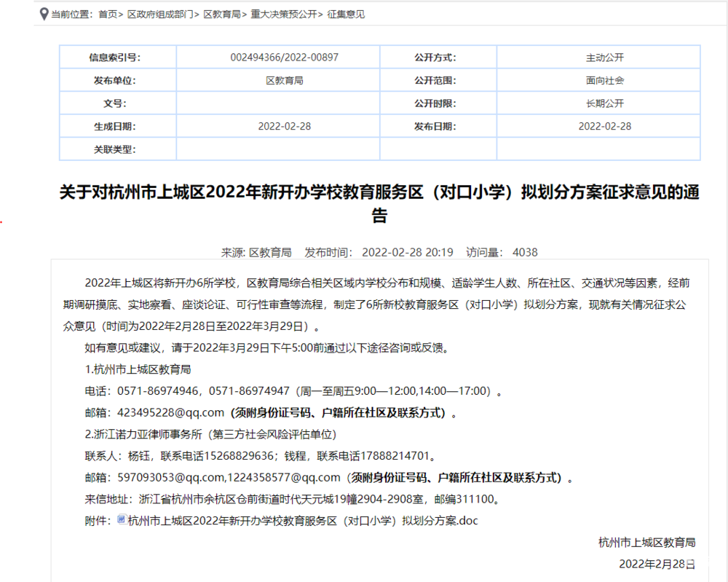Click the Word document icon beside attachment
Viewport: 728px width, 582px height.
point(122,520)
